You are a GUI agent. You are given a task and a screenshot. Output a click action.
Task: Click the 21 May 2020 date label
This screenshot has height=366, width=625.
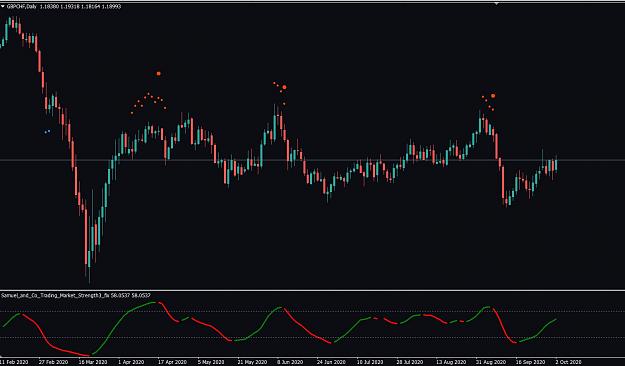coord(252,362)
